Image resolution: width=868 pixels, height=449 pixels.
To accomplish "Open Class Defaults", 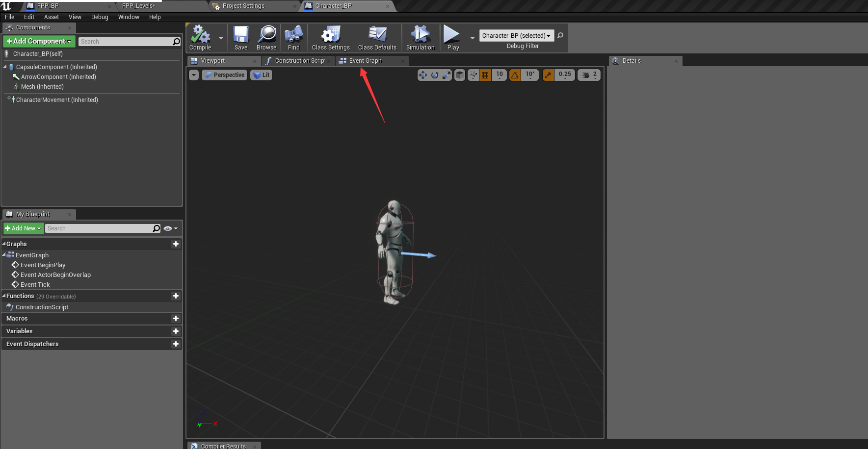I will click(x=377, y=38).
